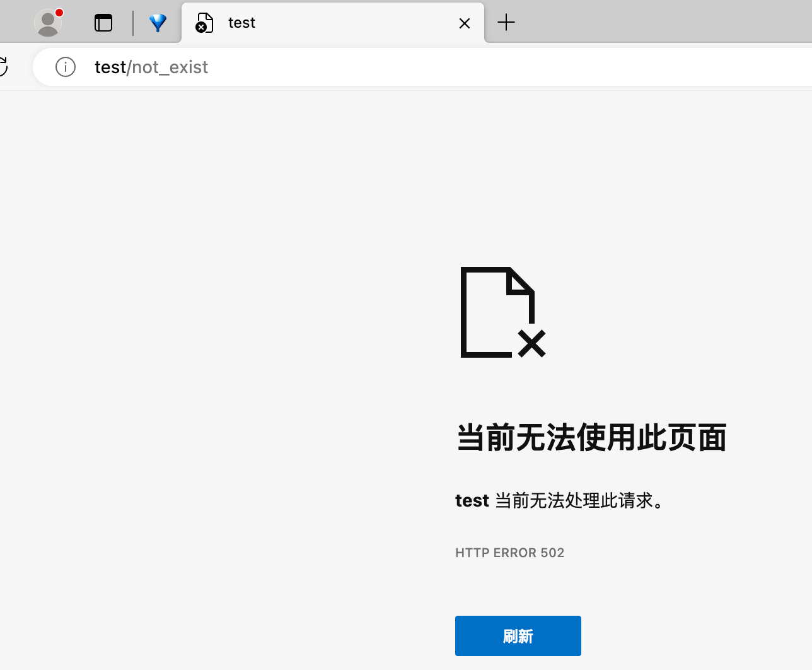This screenshot has height=670, width=812.
Task: Close the test tab
Action: (465, 23)
